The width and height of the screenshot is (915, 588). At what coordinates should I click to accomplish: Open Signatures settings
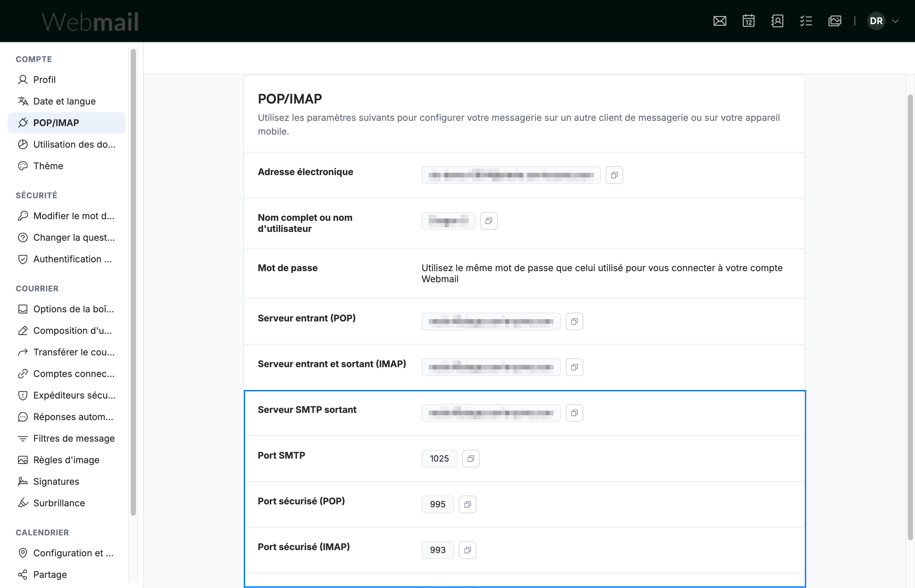pyautogui.click(x=66, y=482)
